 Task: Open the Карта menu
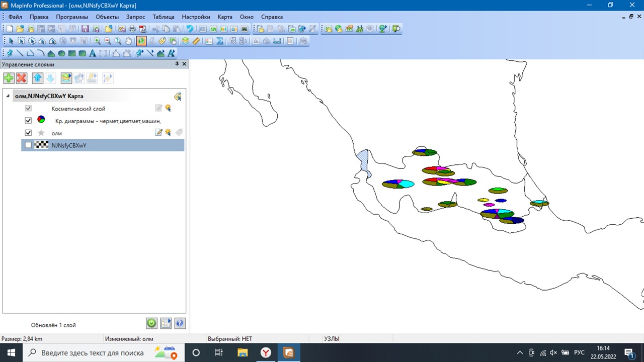[225, 17]
